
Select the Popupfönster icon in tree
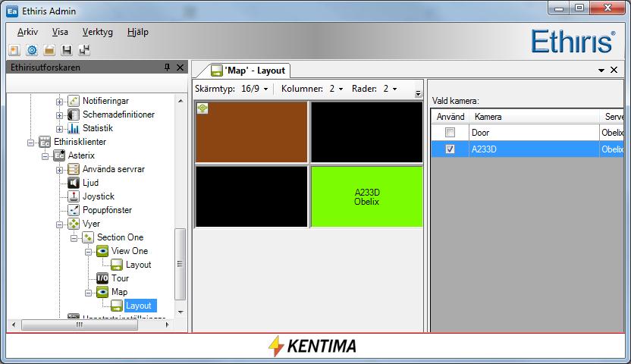pos(74,210)
